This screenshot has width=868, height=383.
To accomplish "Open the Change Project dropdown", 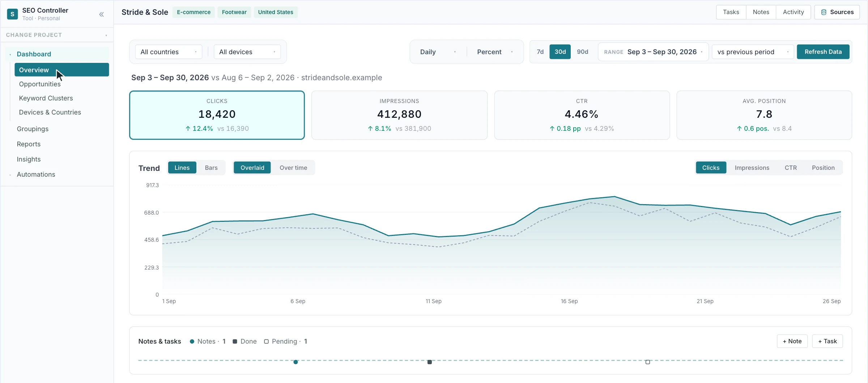I will tap(57, 35).
